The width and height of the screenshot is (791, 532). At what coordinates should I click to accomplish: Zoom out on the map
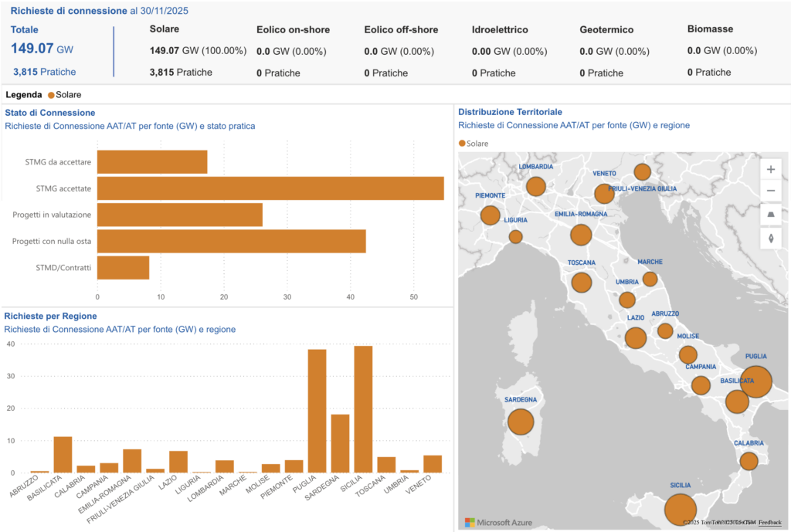(x=770, y=191)
